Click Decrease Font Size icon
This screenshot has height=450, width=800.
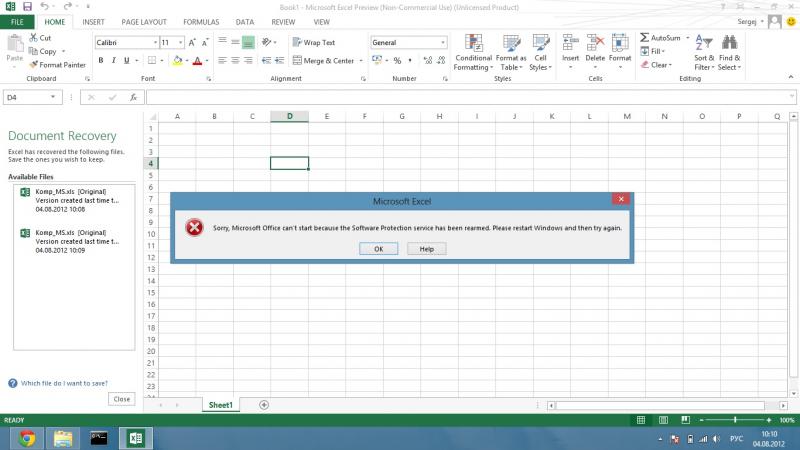coord(205,42)
